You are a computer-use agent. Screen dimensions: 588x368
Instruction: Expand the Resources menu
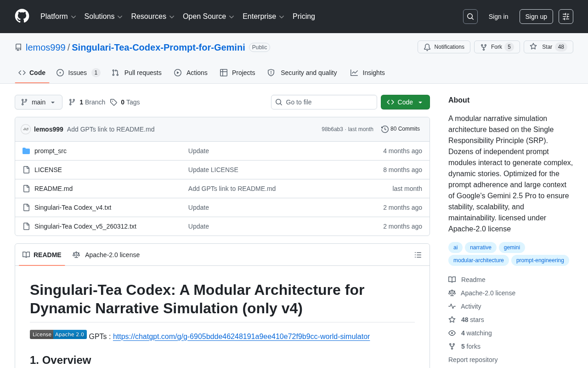153,17
